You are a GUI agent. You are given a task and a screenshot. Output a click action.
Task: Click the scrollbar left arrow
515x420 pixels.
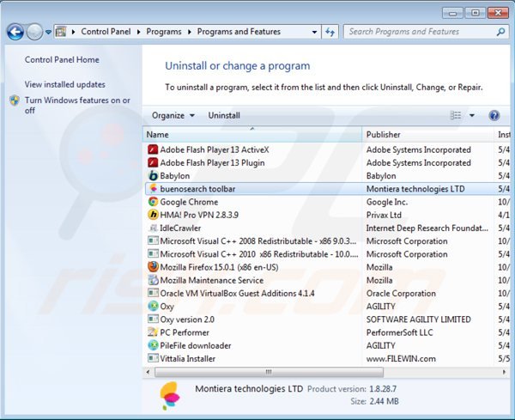[x=148, y=372]
